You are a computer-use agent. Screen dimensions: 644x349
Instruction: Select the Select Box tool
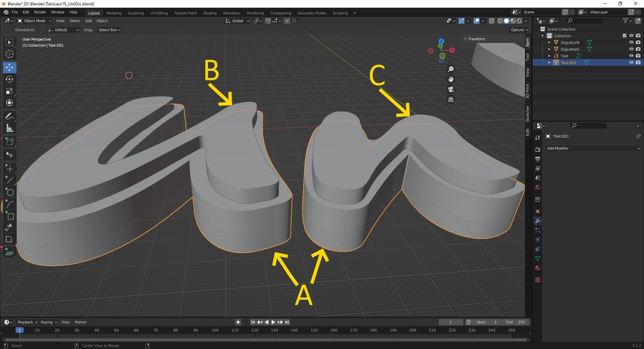click(9, 42)
